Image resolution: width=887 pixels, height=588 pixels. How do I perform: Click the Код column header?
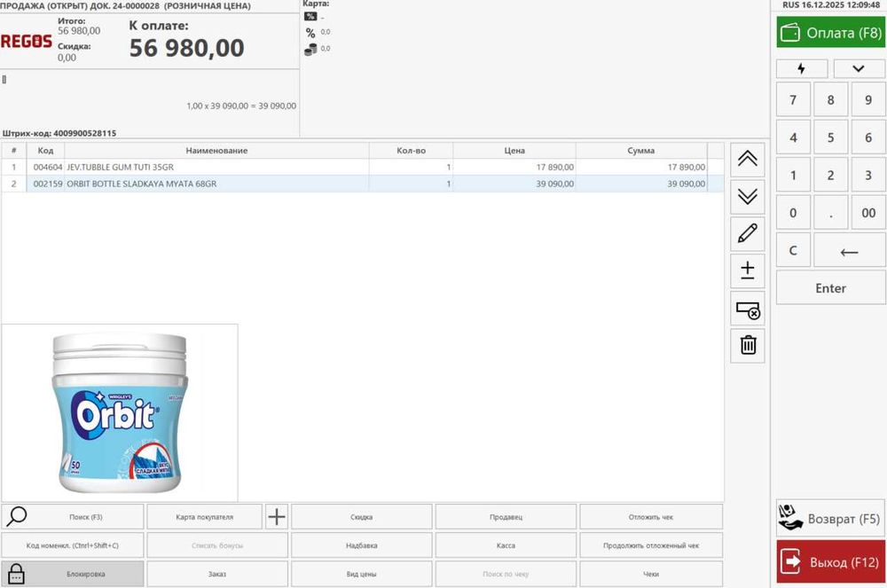point(45,151)
